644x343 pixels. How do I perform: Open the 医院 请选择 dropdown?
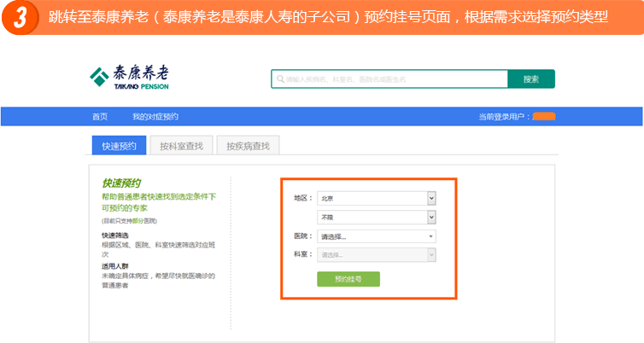tap(376, 236)
